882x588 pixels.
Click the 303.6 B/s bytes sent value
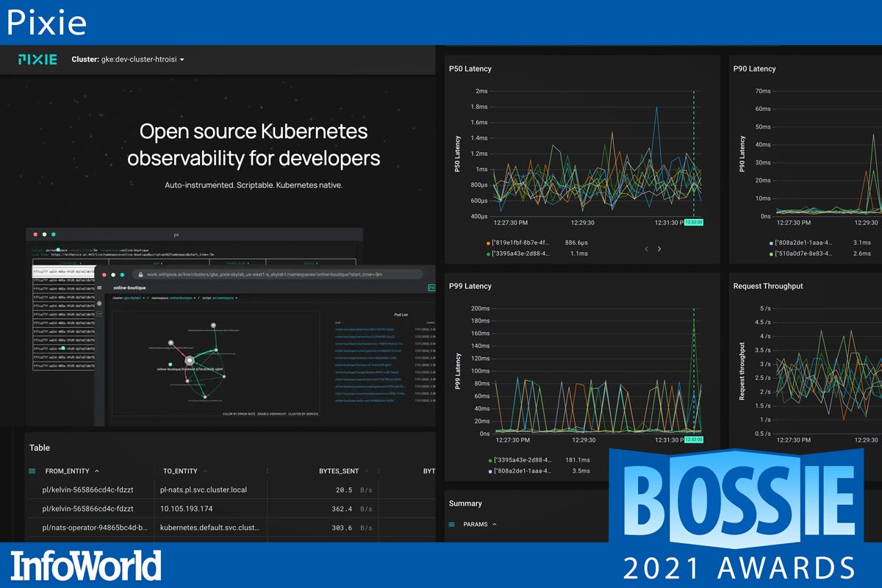pos(351,528)
